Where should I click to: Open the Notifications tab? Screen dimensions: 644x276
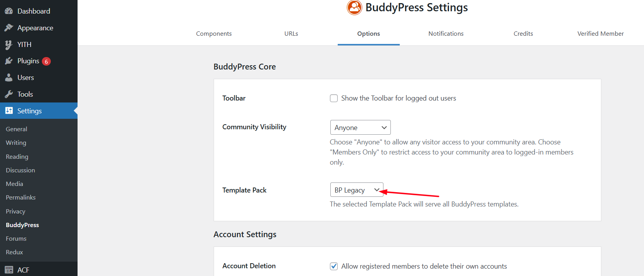click(446, 34)
